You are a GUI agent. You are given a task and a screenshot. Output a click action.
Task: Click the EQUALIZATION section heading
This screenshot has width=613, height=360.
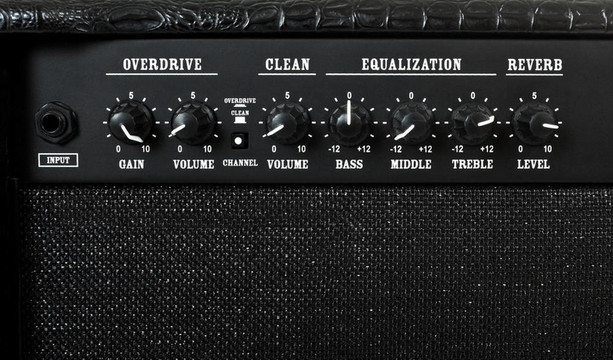(411, 64)
